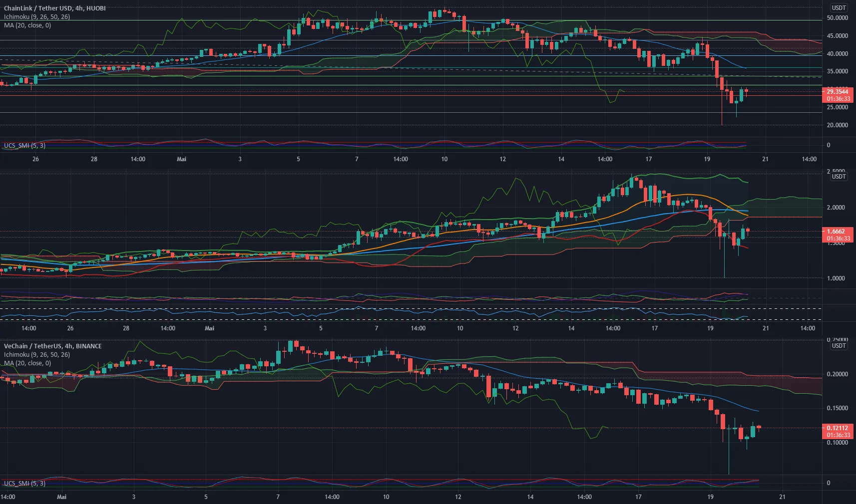The image size is (856, 504).
Task: Click the 1.0000 price axis label
Action: click(x=836, y=278)
